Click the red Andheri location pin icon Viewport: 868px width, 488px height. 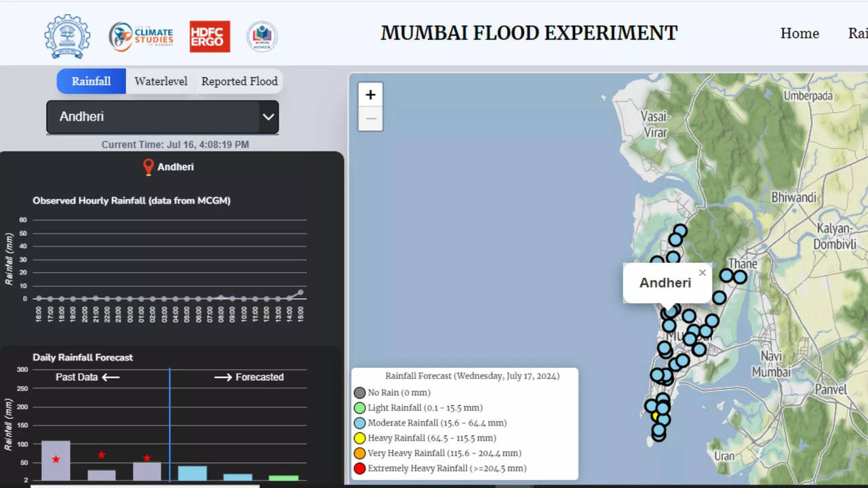click(149, 167)
